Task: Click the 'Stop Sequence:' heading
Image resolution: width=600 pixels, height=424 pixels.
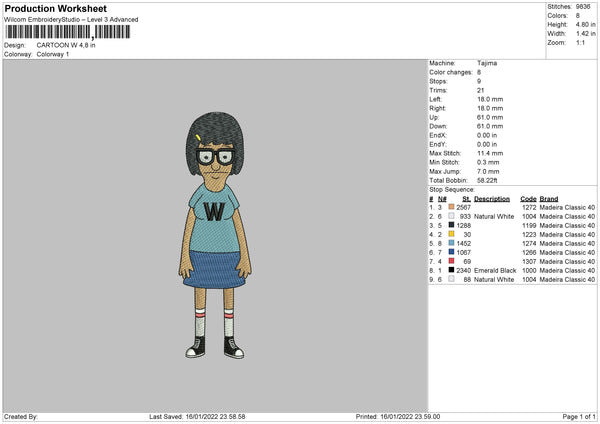Action: click(x=452, y=190)
